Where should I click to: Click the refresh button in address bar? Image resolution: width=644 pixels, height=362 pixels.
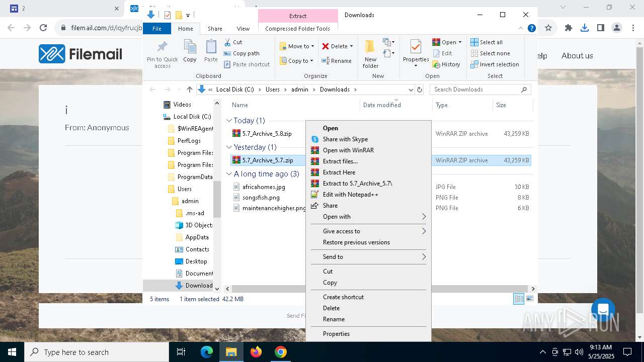(x=419, y=89)
